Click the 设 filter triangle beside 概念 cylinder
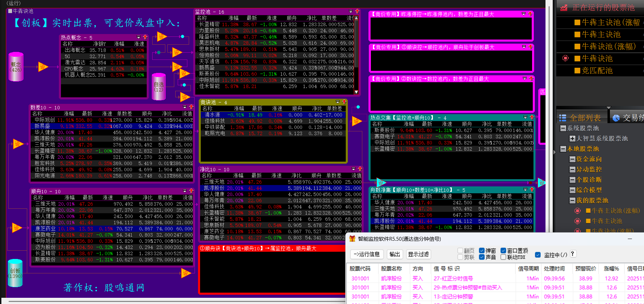This screenshot has width=644, height=304. [x=43, y=67]
